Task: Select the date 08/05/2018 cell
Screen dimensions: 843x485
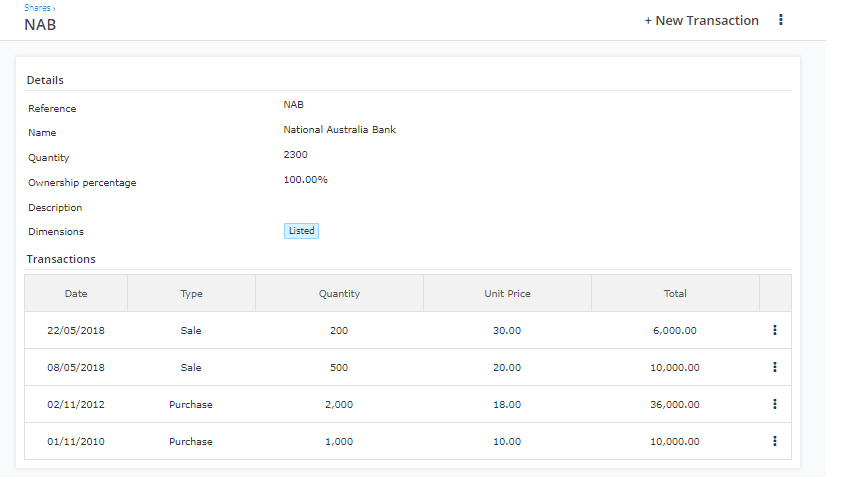Action: tap(76, 368)
